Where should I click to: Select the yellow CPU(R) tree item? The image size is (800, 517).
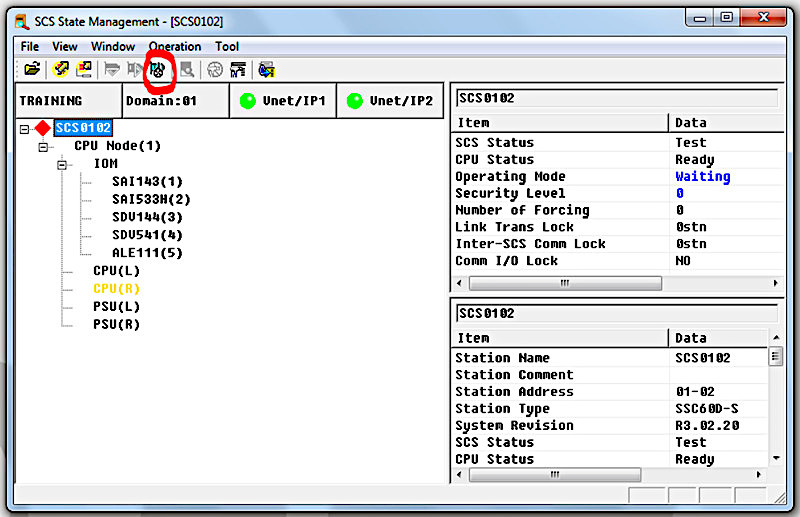pyautogui.click(x=116, y=289)
